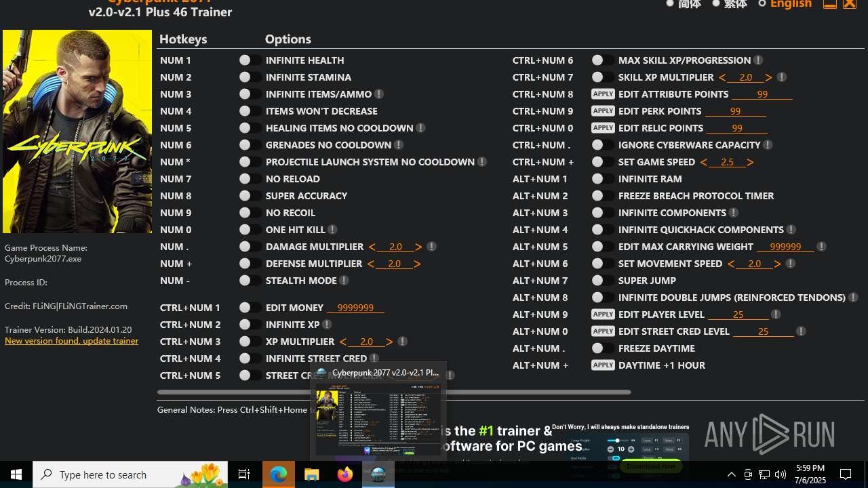Decrease the Defense Multiplier value arrow

(370, 264)
